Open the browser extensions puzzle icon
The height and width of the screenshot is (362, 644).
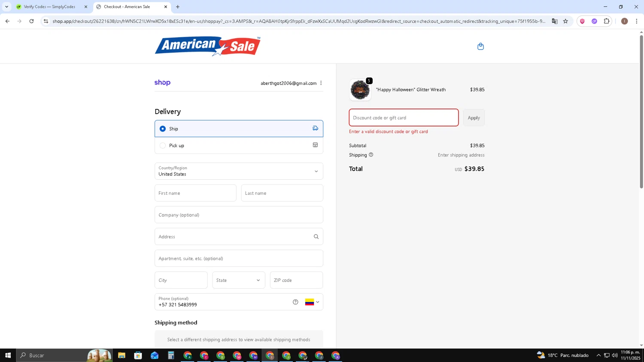click(606, 21)
